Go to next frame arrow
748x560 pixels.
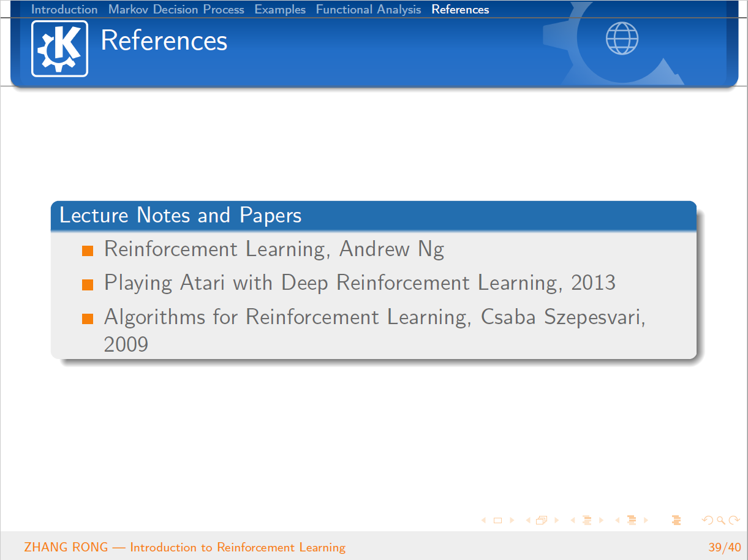pyautogui.click(x=557, y=520)
